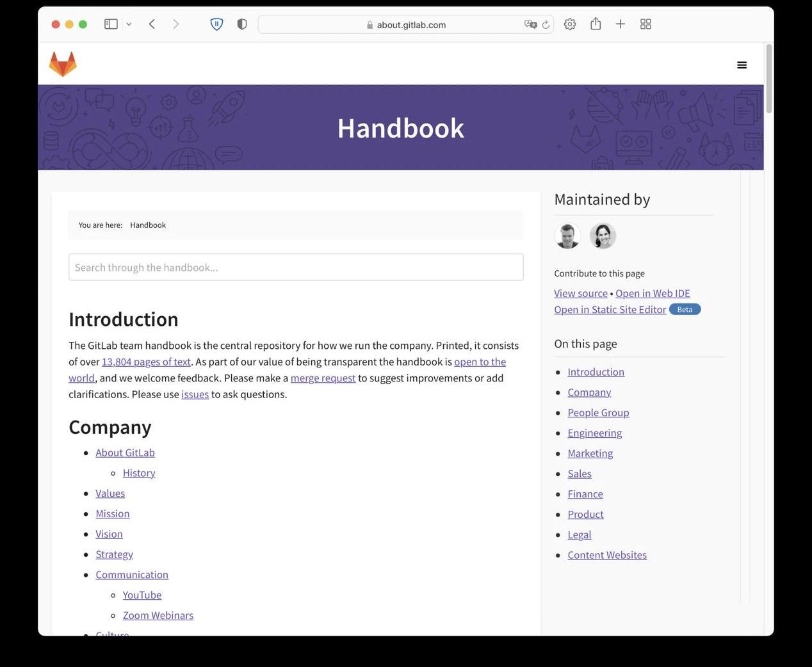The height and width of the screenshot is (667, 812).
Task: Open the hamburger navigation menu
Action: [742, 65]
